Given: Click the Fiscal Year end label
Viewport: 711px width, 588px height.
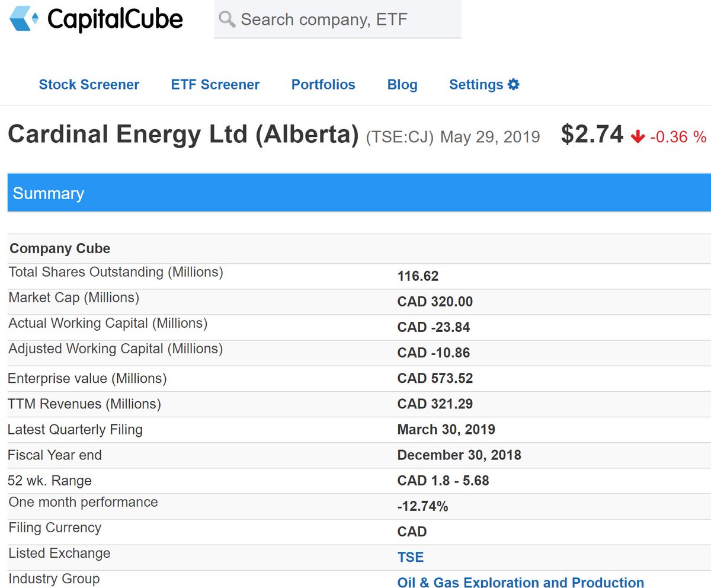Looking at the screenshot, I should coord(55,455).
